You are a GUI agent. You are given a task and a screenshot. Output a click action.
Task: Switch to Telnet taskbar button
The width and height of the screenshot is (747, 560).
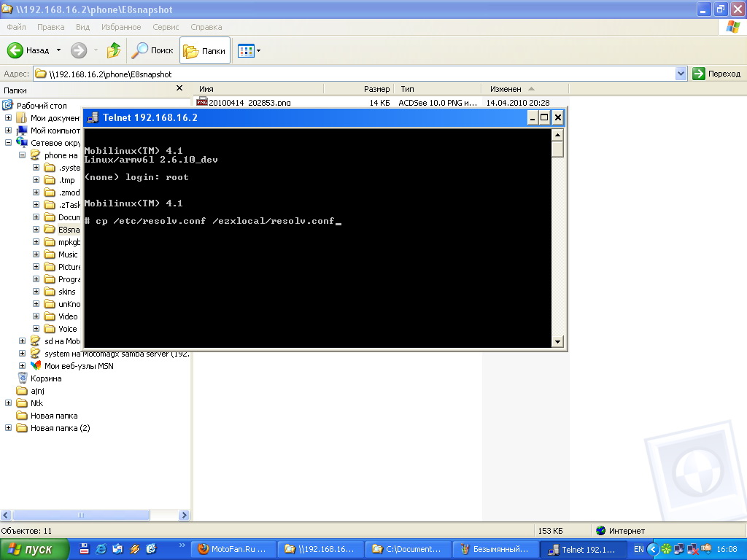click(x=581, y=550)
